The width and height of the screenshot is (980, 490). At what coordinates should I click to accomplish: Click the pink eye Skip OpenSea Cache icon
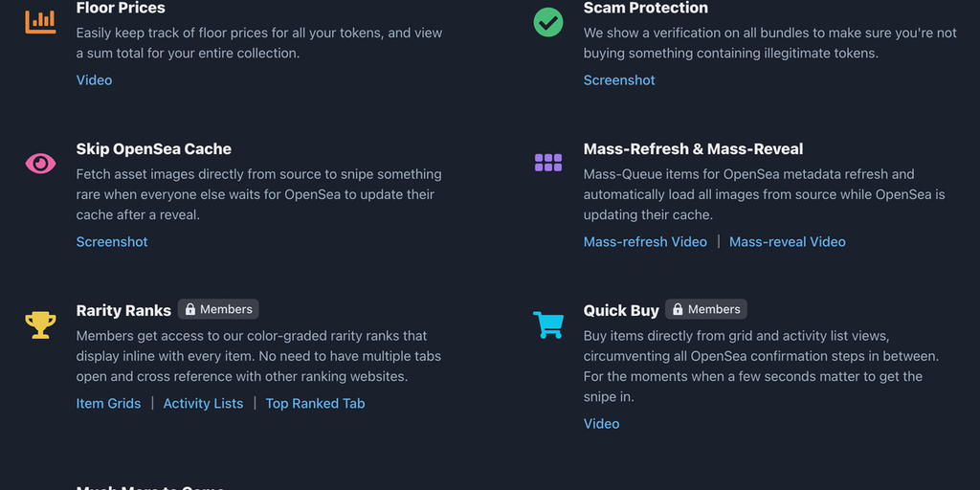40,164
